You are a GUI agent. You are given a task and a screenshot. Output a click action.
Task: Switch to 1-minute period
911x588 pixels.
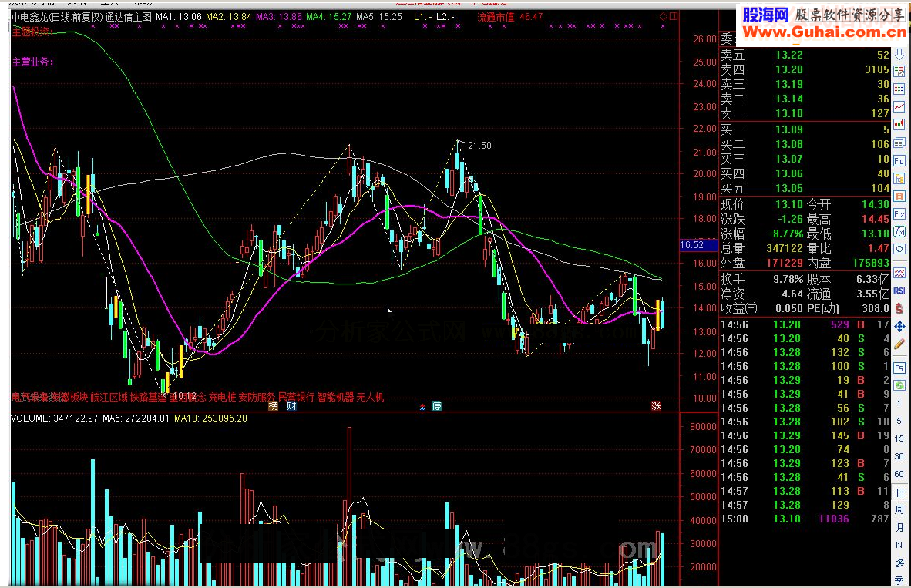pyautogui.click(x=899, y=403)
